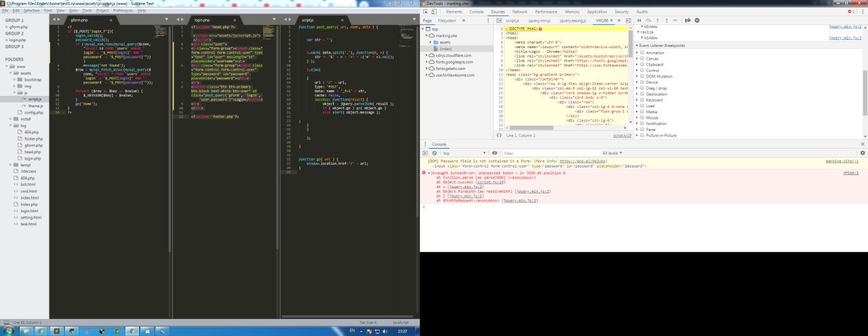Open the Filesystem navigator tab

(448, 21)
